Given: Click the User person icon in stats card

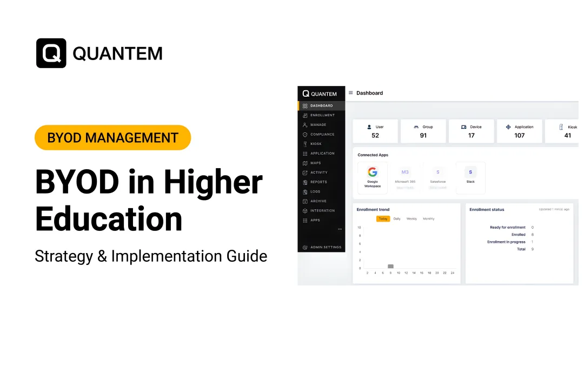Looking at the screenshot, I should pyautogui.click(x=369, y=127).
